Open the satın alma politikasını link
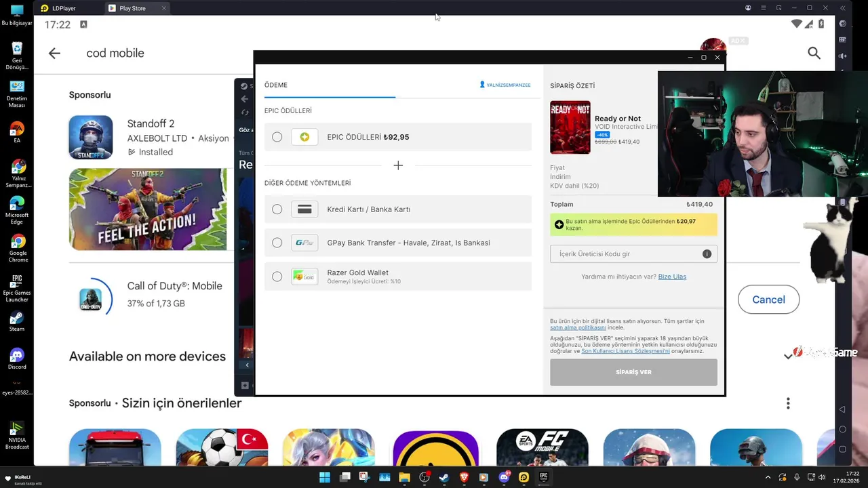 pyautogui.click(x=578, y=327)
